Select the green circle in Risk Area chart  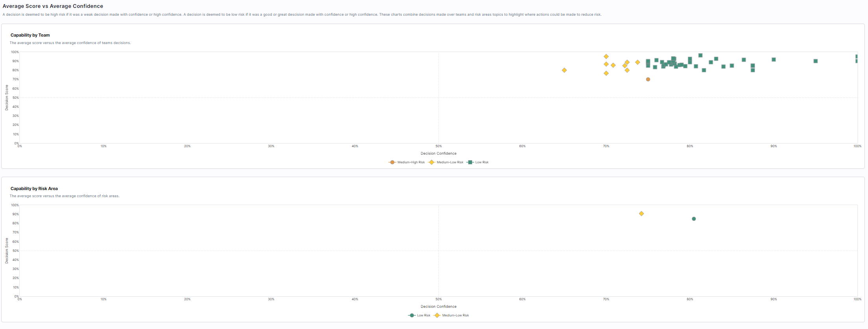(694, 219)
